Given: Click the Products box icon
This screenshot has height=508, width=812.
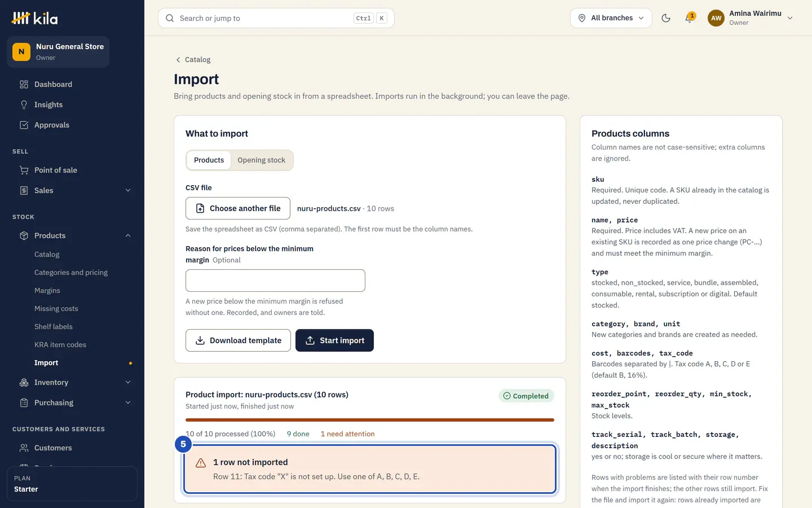Looking at the screenshot, I should 24,235.
